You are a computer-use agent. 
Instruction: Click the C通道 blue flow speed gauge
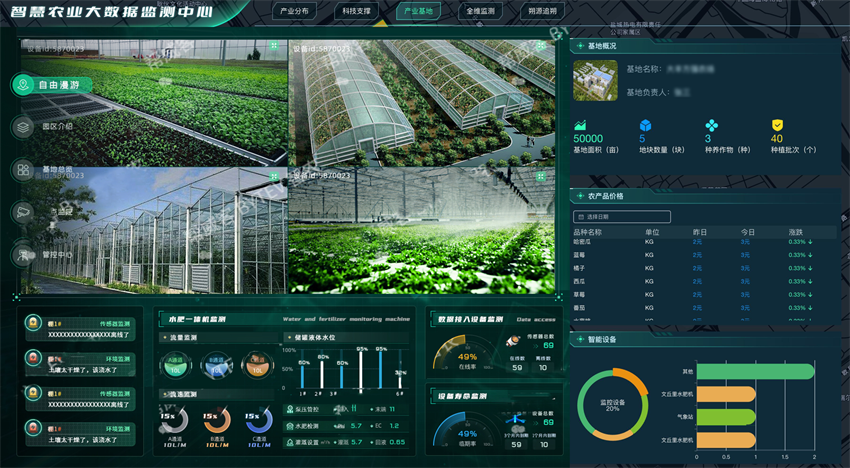(259, 421)
